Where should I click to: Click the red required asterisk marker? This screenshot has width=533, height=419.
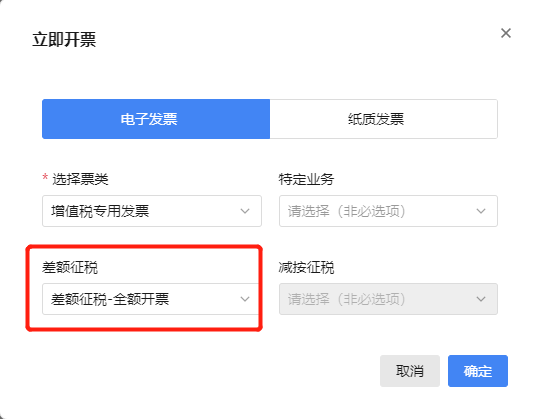click(45, 177)
